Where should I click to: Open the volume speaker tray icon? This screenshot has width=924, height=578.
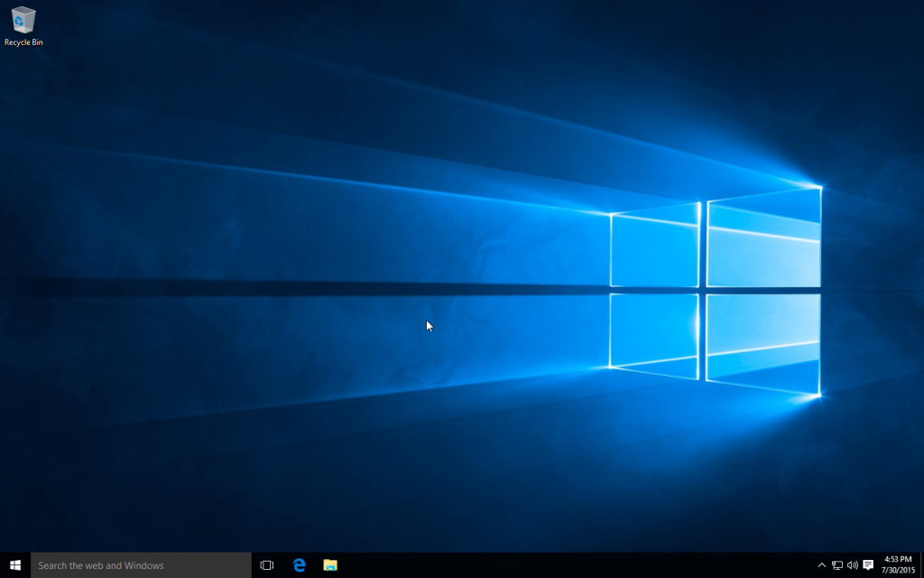[x=853, y=565]
